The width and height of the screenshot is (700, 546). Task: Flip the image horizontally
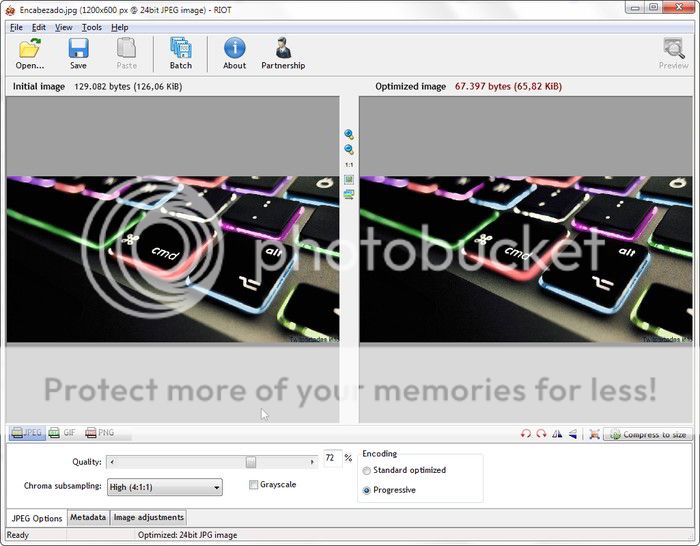[557, 433]
